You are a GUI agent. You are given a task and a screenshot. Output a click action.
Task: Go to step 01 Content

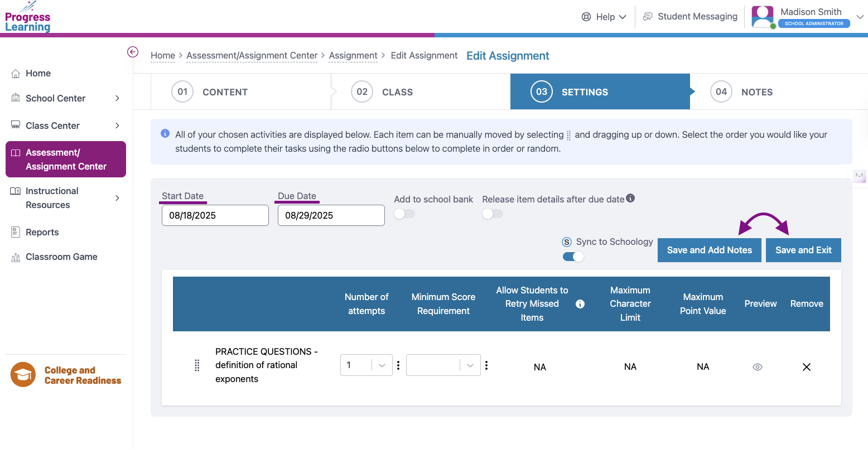point(241,91)
